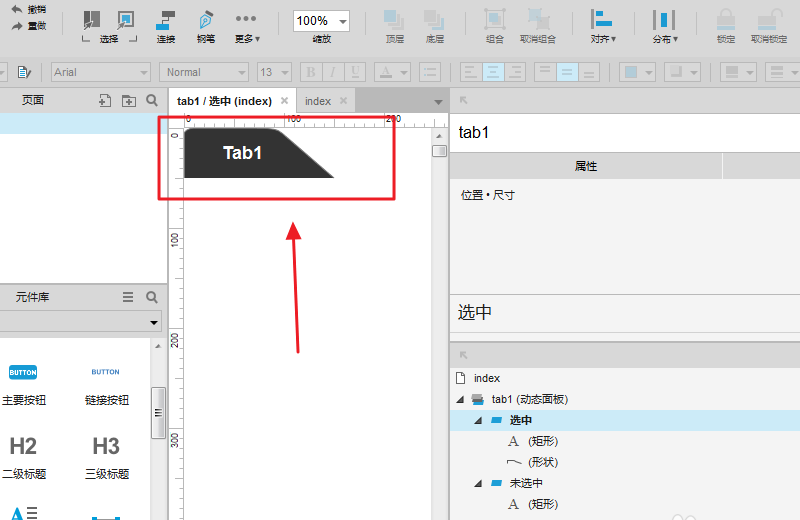Open the 属性 (Properties) tab
The height and width of the screenshot is (520, 800).
[x=586, y=166]
